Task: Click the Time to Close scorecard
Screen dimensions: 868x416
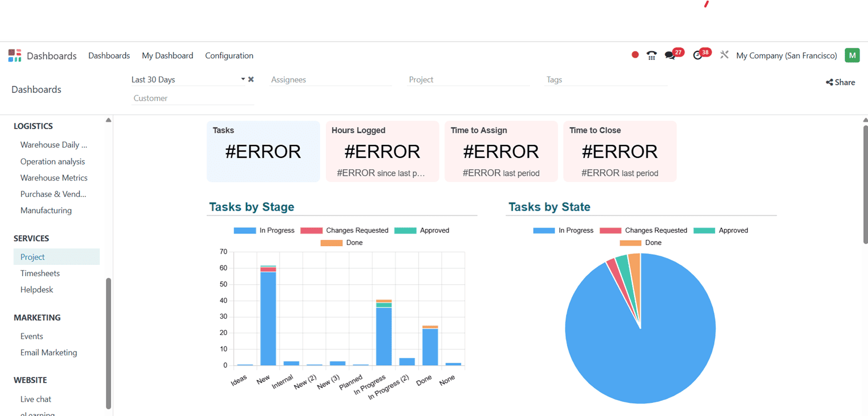Action: [620, 151]
